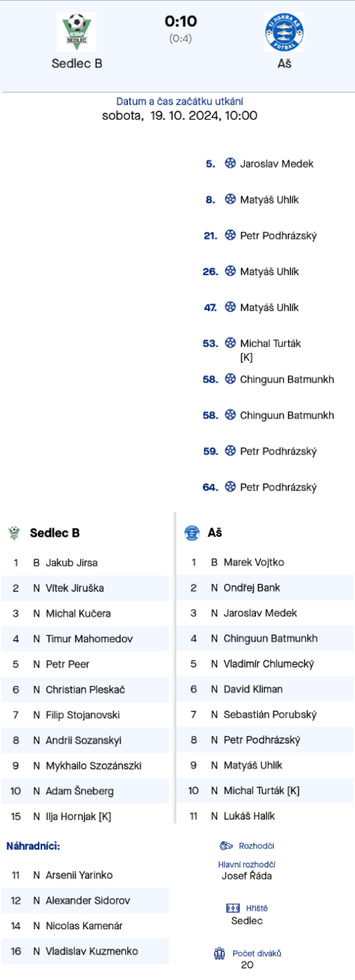The height and width of the screenshot is (980, 355).
Task: Click the 0:10 final score
Action: pyautogui.click(x=181, y=21)
